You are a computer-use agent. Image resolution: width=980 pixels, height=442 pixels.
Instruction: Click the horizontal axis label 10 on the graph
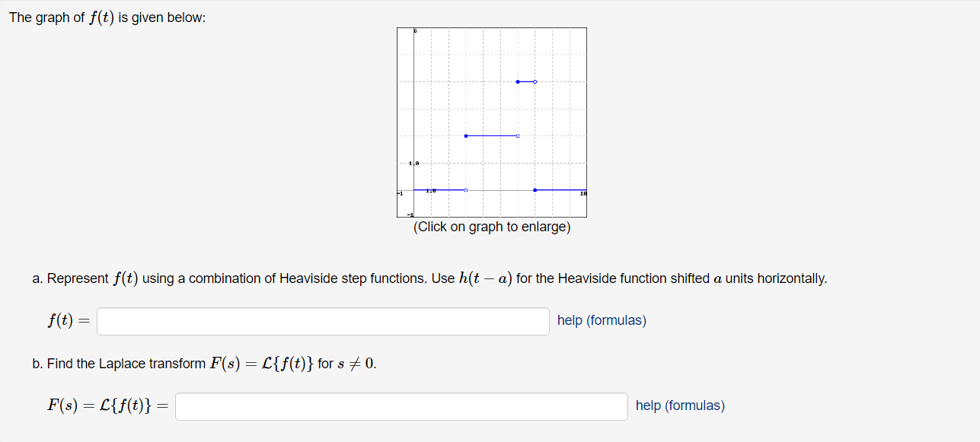pos(583,194)
